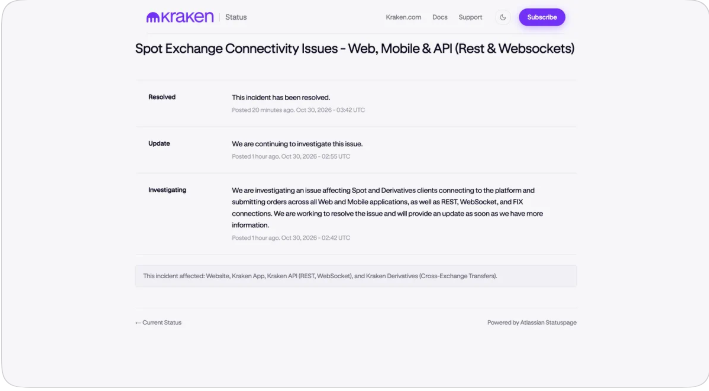709x391 pixels.
Task: Go back to Current Status
Action: [x=158, y=323]
